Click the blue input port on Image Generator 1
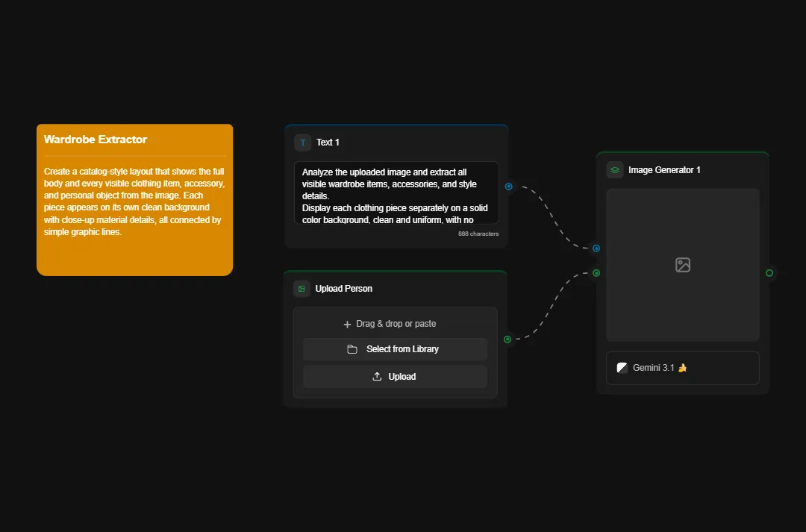Screen dimensions: 806x532 click(x=596, y=248)
